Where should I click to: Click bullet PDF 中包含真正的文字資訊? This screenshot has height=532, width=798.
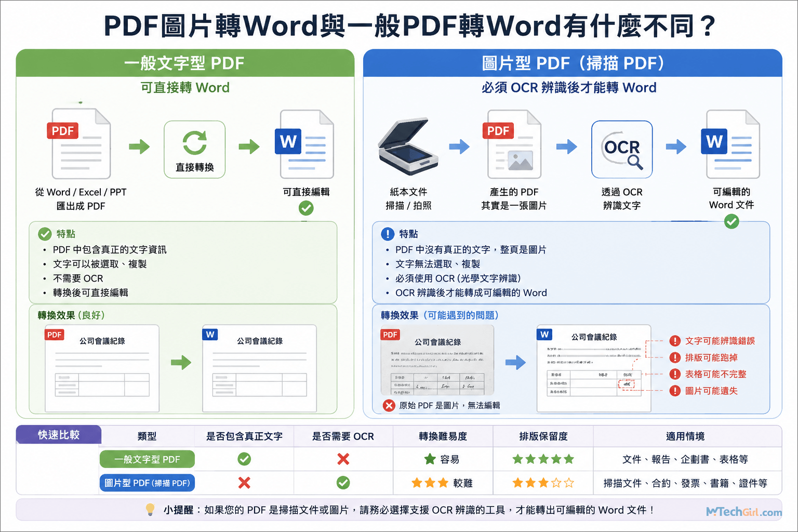click(x=110, y=250)
